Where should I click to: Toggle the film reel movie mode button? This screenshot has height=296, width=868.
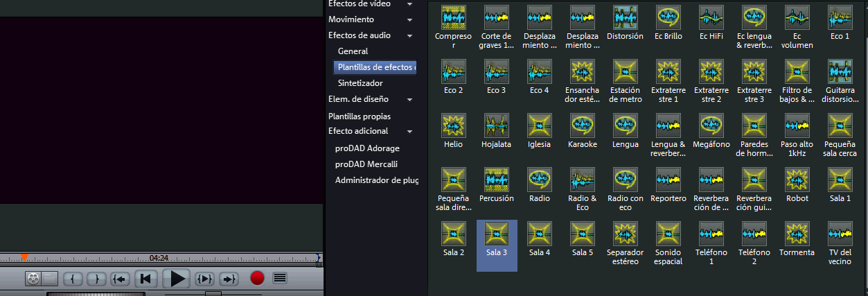[x=33, y=279]
